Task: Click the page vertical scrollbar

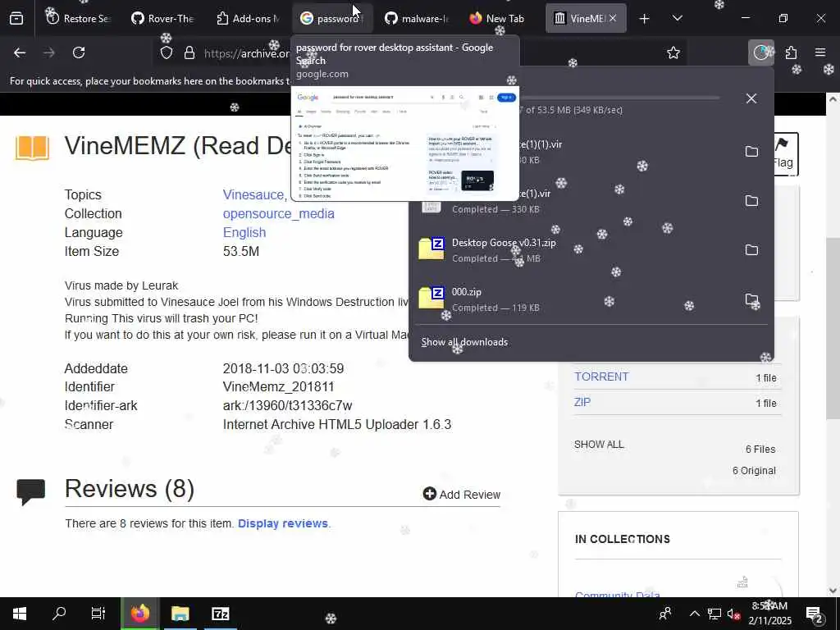Action: [833, 326]
